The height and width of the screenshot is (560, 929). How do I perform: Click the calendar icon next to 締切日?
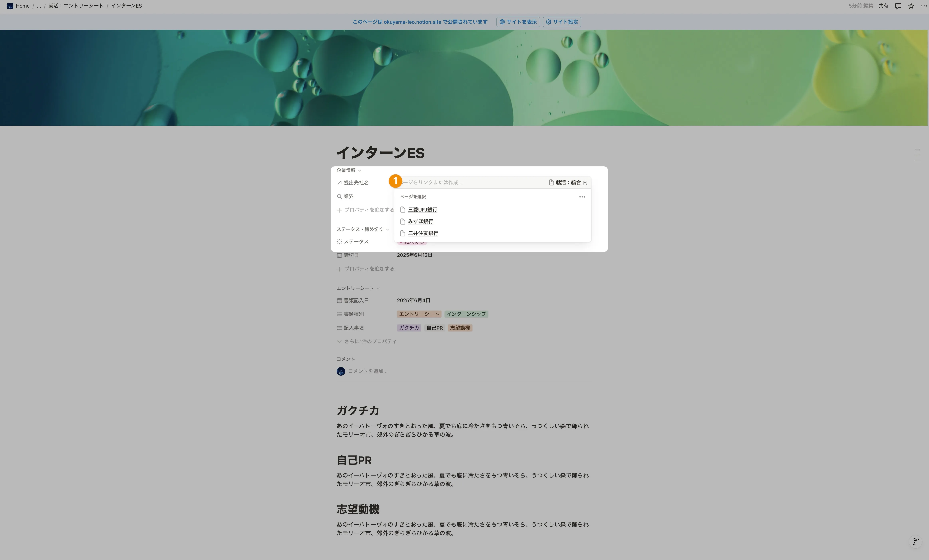(x=340, y=255)
